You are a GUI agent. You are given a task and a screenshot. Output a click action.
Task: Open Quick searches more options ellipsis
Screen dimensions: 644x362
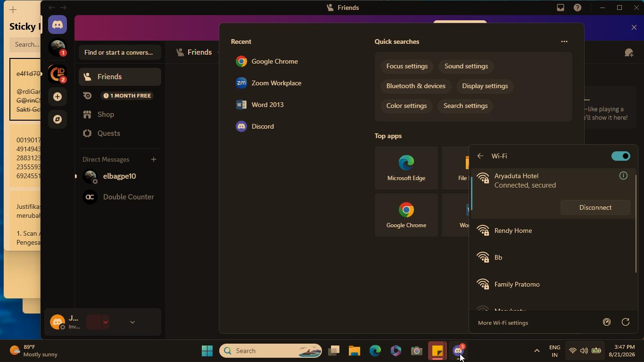[x=564, y=41]
